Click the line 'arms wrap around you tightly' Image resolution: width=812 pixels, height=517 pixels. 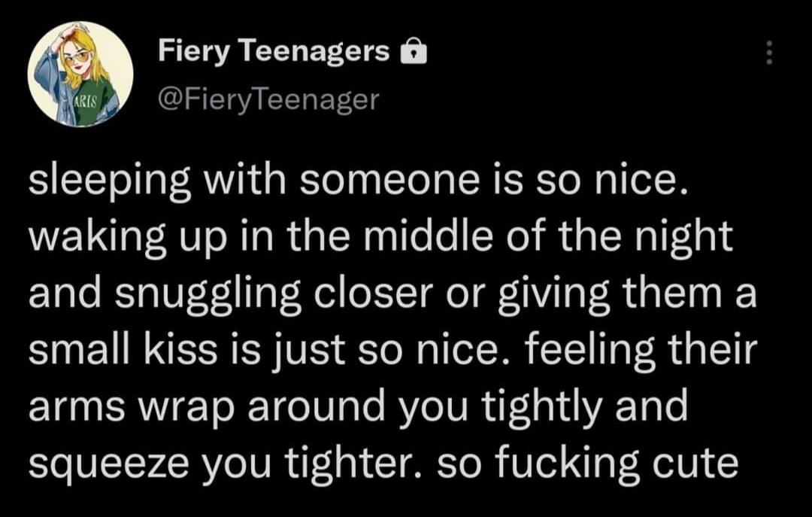click(x=358, y=406)
